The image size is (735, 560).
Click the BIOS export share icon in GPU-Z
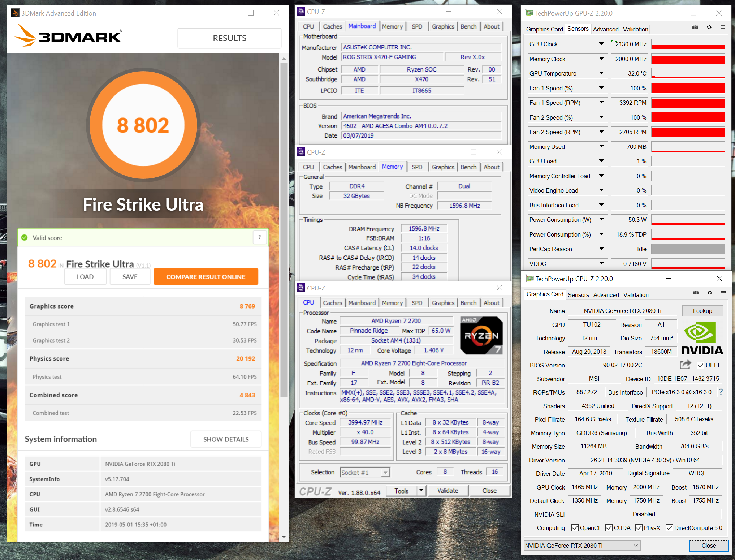tap(685, 365)
